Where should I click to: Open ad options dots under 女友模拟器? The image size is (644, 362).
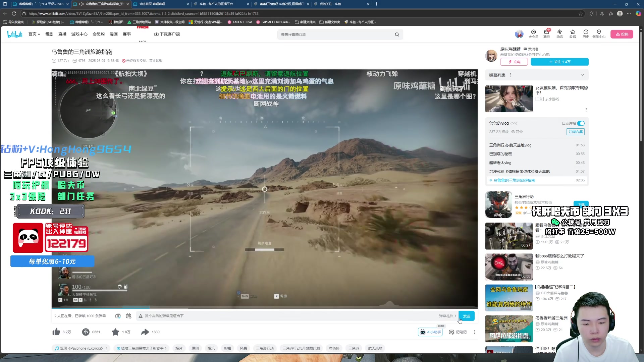point(586,110)
